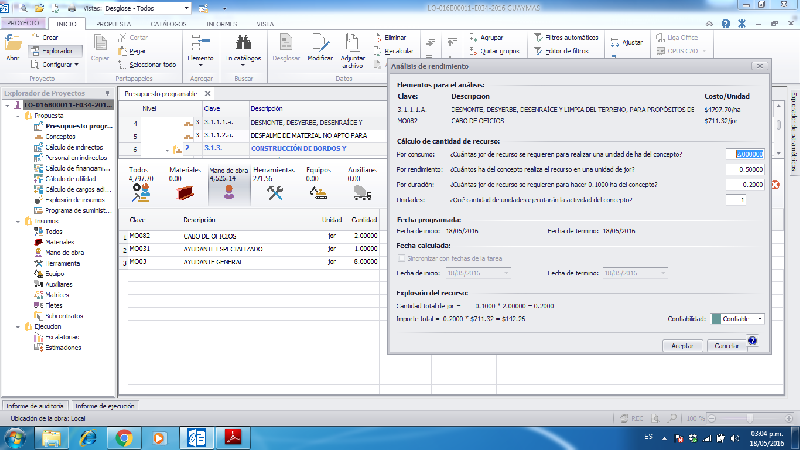800x450 pixels.
Task: Click the Aceptar button in the dialog
Action: pos(682,345)
